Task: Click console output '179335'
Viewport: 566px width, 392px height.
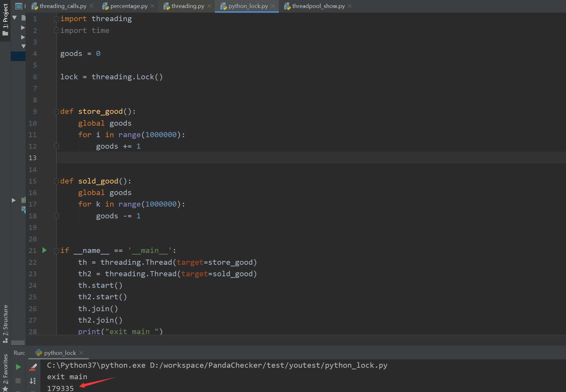Action: [61, 388]
